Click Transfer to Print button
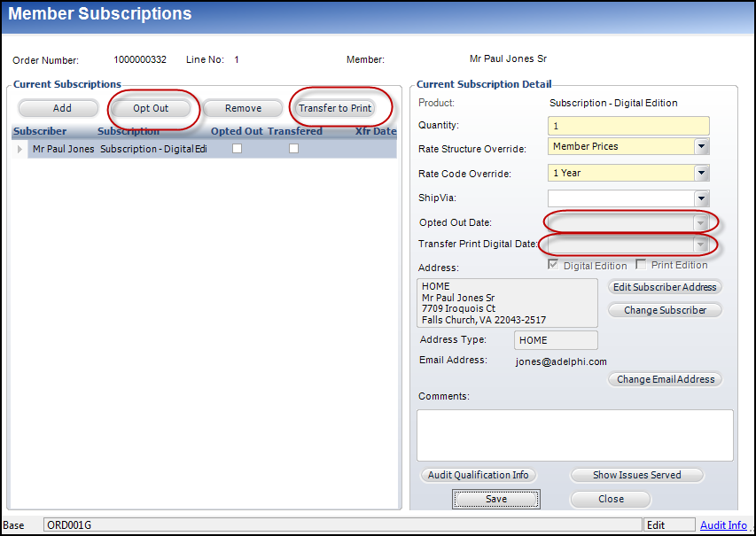Image resolution: width=756 pixels, height=536 pixels. point(335,108)
